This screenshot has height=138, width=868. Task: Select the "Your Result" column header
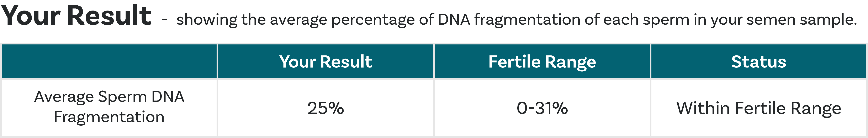325,61
